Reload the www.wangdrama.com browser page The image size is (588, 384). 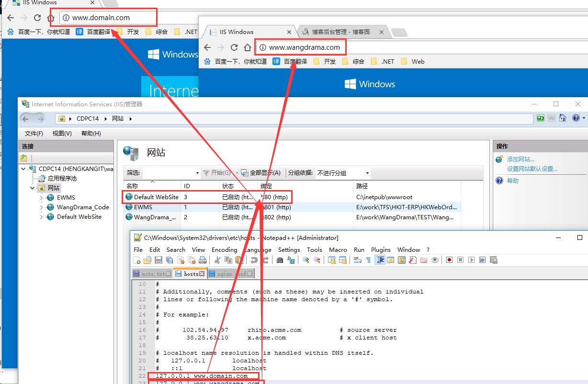point(234,47)
